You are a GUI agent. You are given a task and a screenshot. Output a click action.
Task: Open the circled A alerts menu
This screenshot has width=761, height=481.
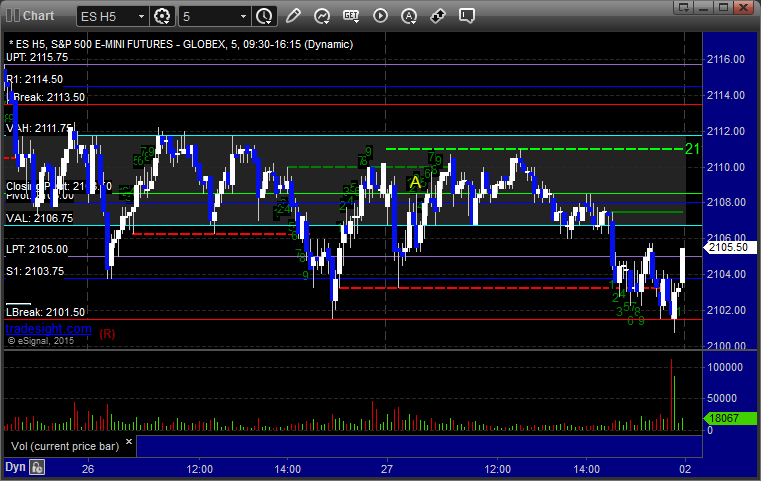tap(409, 16)
